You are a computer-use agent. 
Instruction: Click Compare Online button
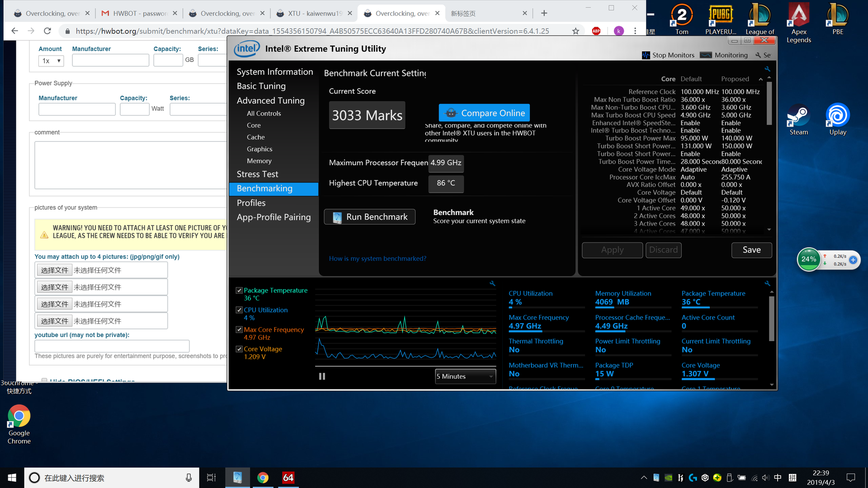tap(484, 113)
